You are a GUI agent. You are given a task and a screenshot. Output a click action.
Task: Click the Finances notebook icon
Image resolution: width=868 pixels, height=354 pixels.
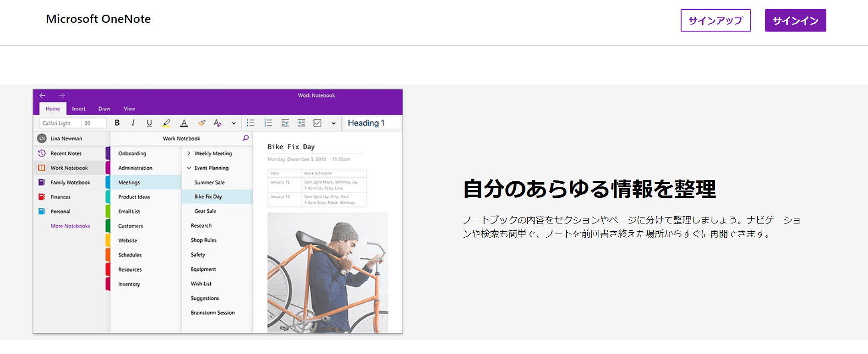[x=42, y=197]
